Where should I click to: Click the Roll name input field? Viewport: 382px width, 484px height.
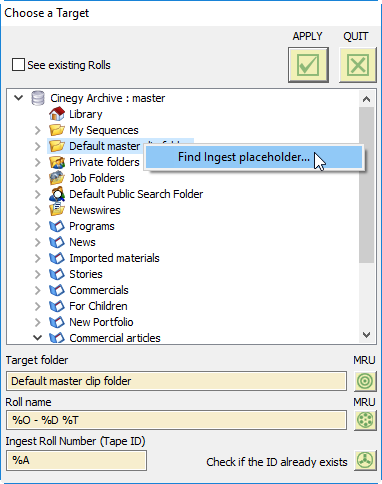[x=176, y=420]
